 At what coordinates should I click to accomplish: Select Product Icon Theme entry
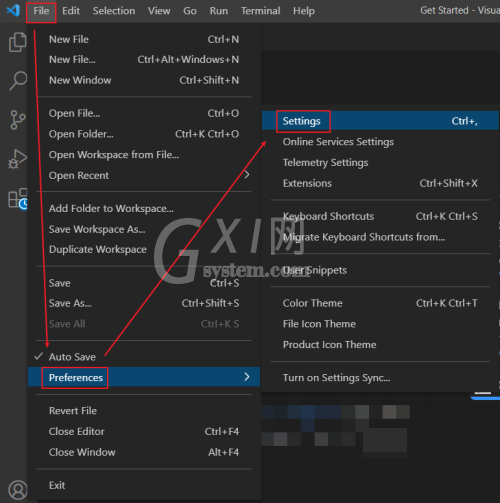(380, 344)
